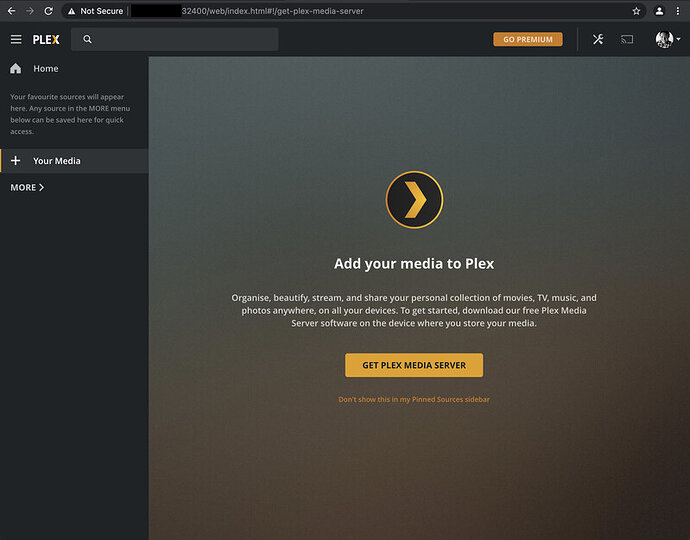This screenshot has width=690, height=540.
Task: Click GET PLEX MEDIA SERVER button
Action: pos(414,365)
